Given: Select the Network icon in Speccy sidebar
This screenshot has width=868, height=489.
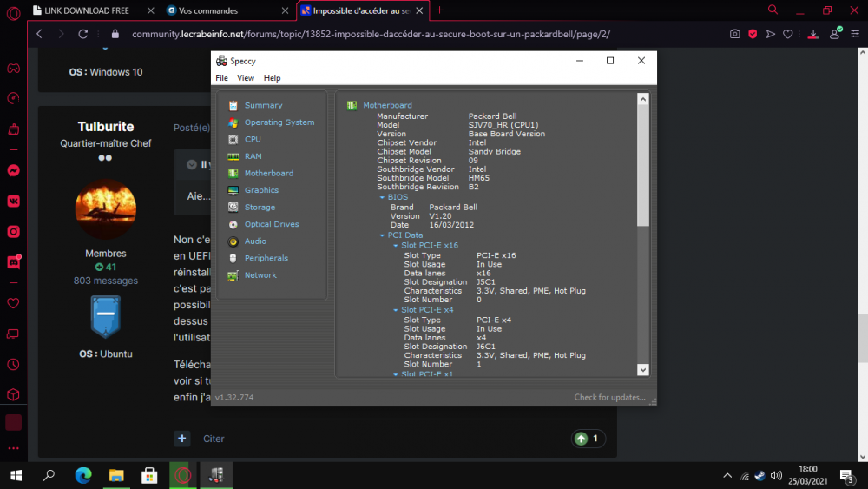Looking at the screenshot, I should tap(233, 275).
